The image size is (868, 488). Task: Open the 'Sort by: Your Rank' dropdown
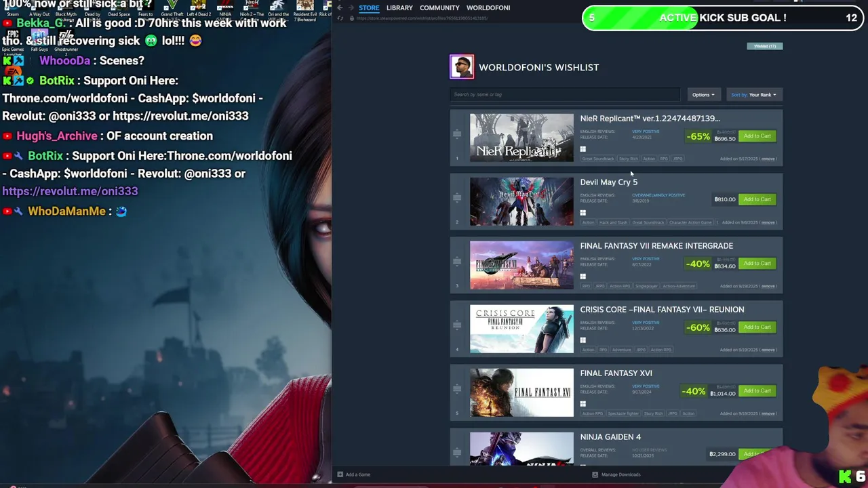pos(753,95)
